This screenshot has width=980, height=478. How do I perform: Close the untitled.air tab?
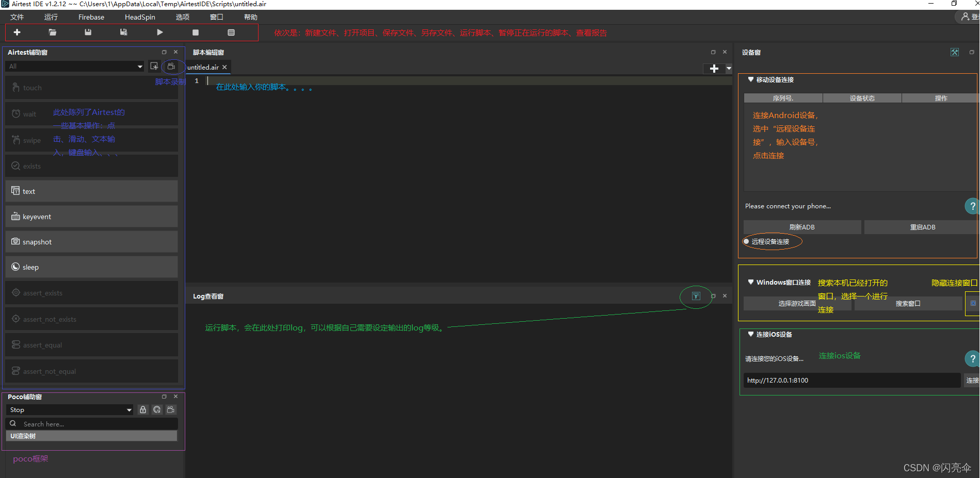[x=224, y=67]
